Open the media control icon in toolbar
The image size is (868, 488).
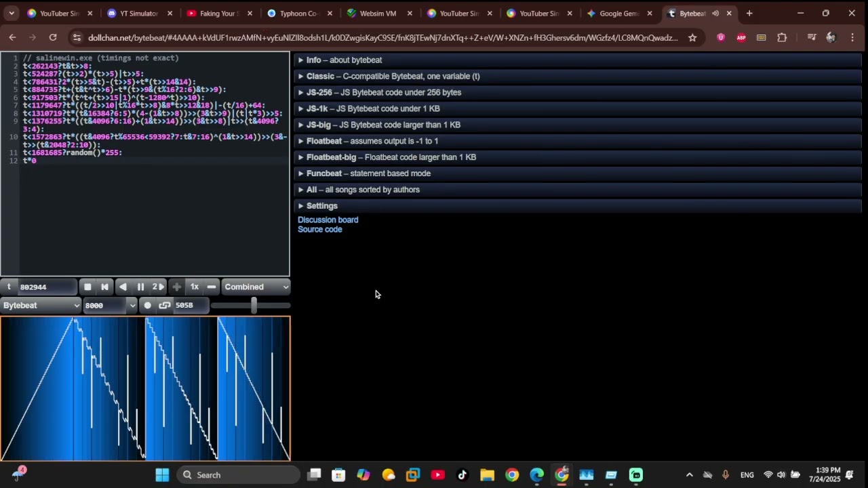coord(811,38)
